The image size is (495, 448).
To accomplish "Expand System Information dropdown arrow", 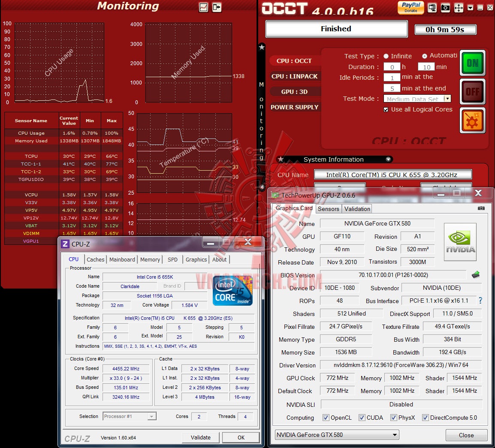I will click(388, 159).
